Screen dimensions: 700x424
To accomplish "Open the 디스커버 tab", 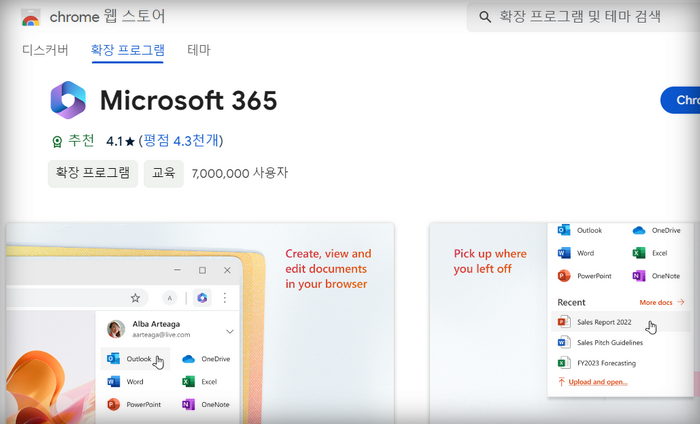I will pos(45,50).
